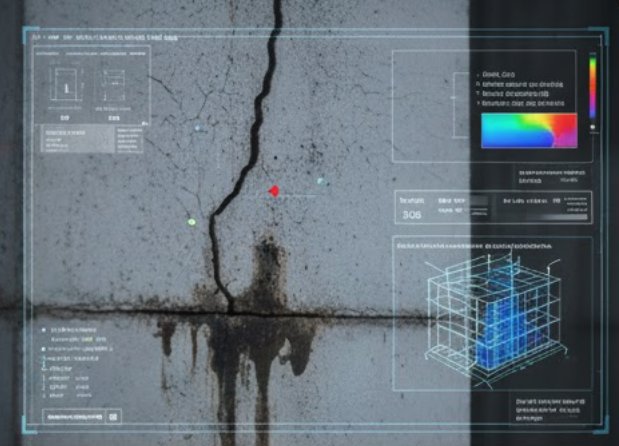
Task: Click the red diamond marker on the crack
Action: coord(274,190)
